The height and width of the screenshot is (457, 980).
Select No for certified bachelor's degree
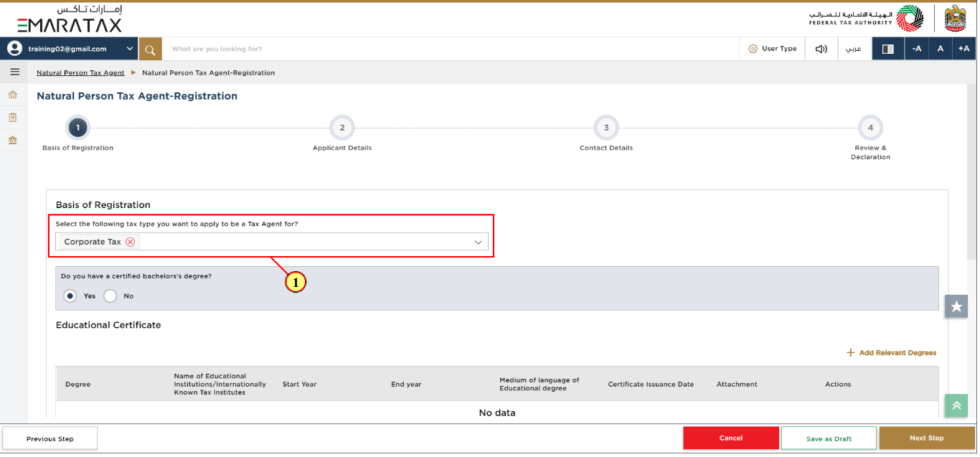click(110, 296)
